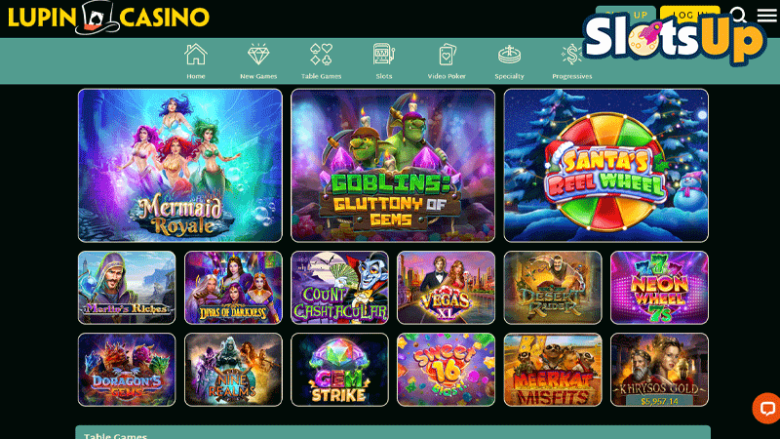This screenshot has height=439, width=780.
Task: Select the Video Poker cards icon
Action: (446, 55)
